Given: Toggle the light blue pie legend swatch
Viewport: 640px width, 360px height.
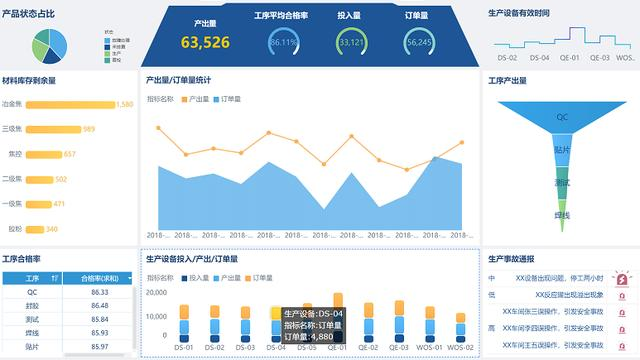Looking at the screenshot, I should tap(107, 40).
